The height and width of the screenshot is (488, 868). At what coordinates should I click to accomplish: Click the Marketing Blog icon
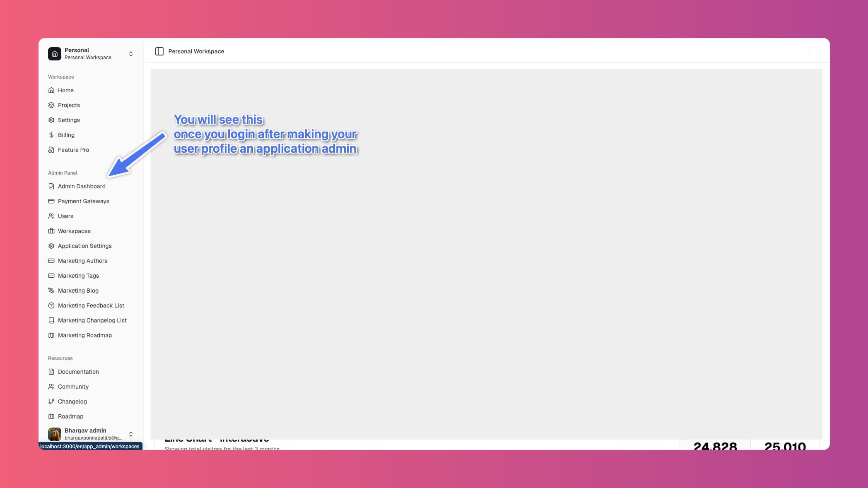(x=51, y=290)
